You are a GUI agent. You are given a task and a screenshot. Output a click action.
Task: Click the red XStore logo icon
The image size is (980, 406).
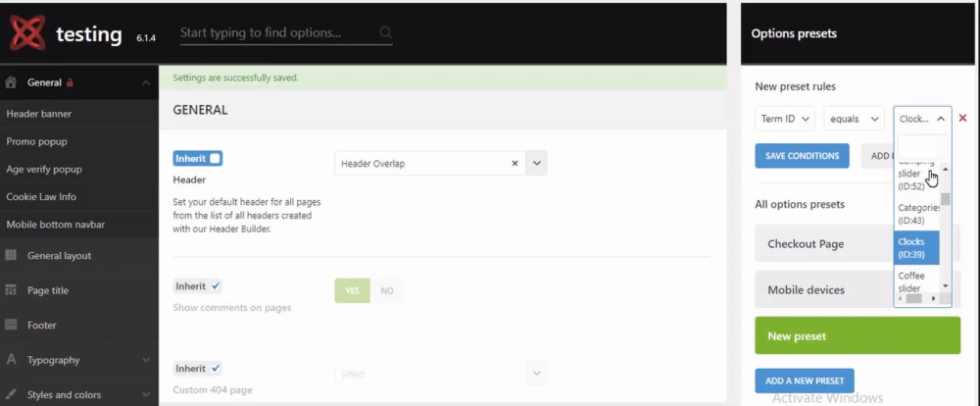coord(28,33)
